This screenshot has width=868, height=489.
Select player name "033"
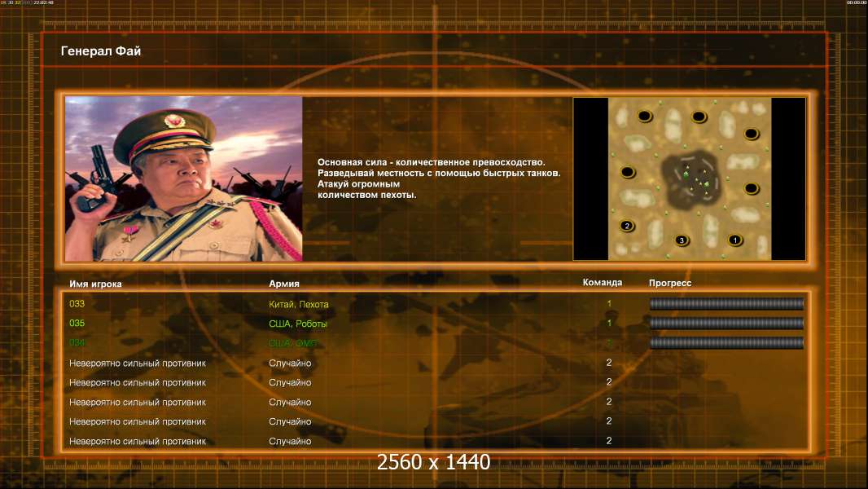click(77, 303)
